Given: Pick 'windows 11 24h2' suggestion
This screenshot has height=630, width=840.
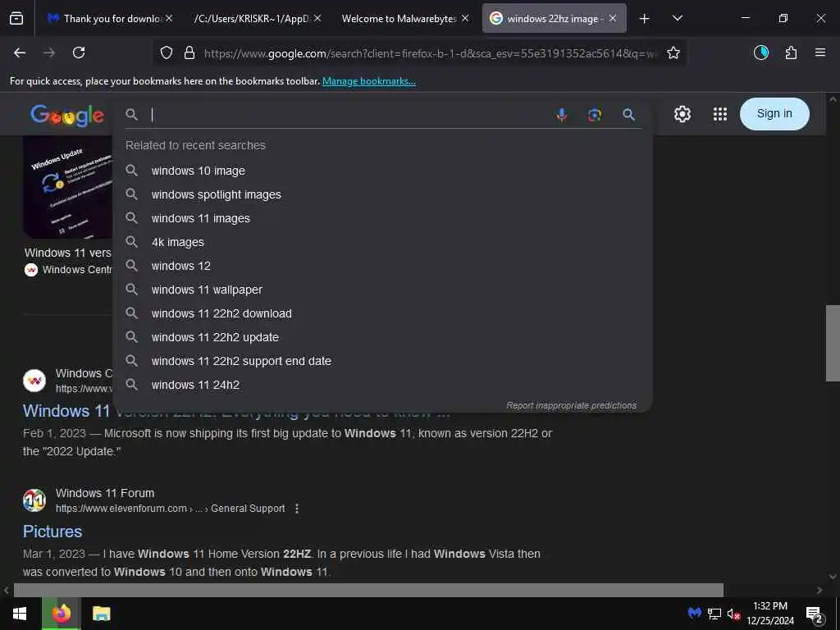Looking at the screenshot, I should tap(382, 385).
